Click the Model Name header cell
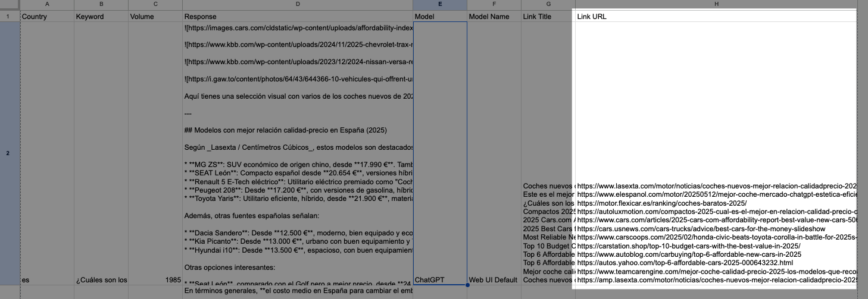Screen dimensions: 868x299 (x=494, y=17)
